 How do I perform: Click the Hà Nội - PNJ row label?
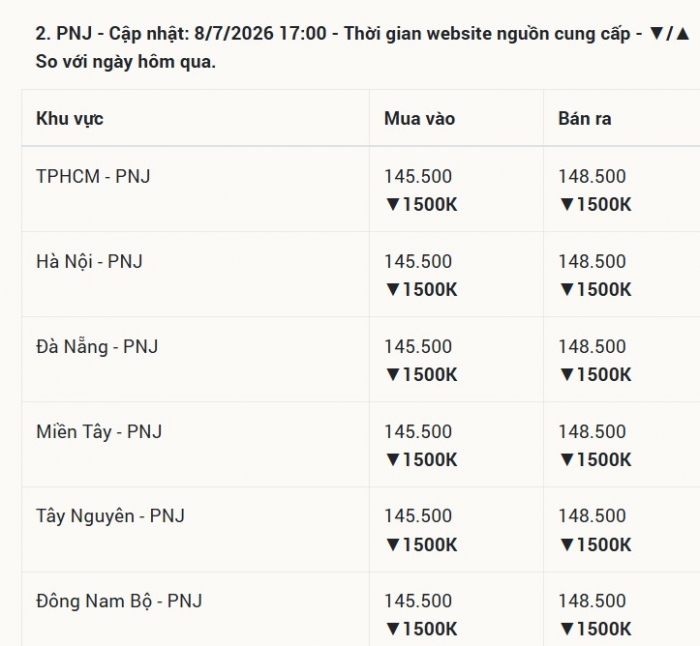(x=89, y=262)
